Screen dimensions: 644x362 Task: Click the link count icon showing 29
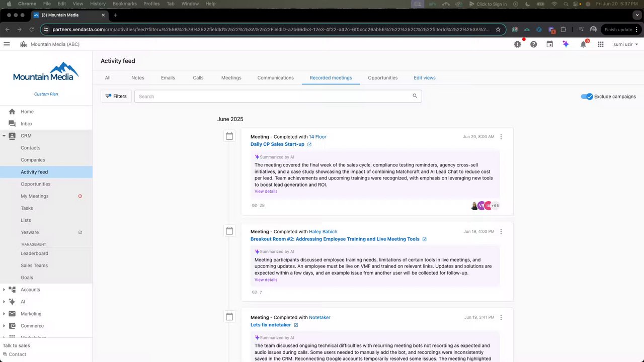click(x=255, y=206)
